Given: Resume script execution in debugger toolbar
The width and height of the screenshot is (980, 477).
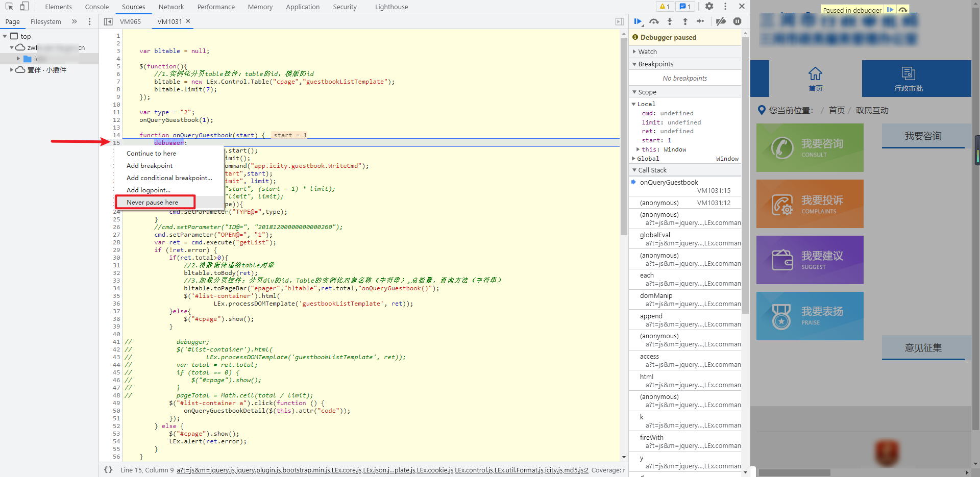Looking at the screenshot, I should point(638,21).
